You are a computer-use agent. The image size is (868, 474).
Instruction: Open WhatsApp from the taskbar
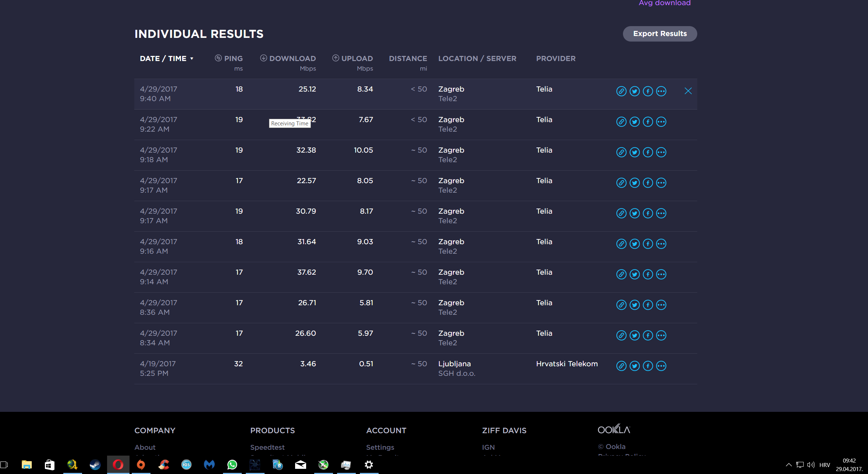coord(232,465)
